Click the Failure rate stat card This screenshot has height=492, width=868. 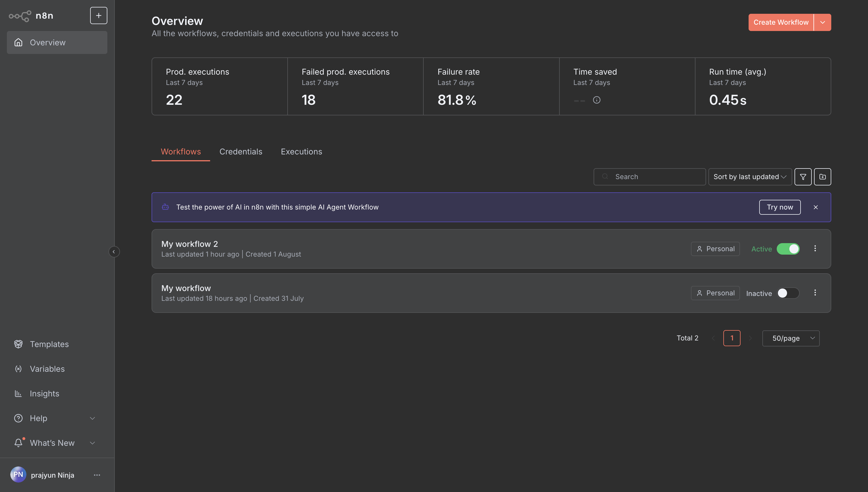pos(491,86)
